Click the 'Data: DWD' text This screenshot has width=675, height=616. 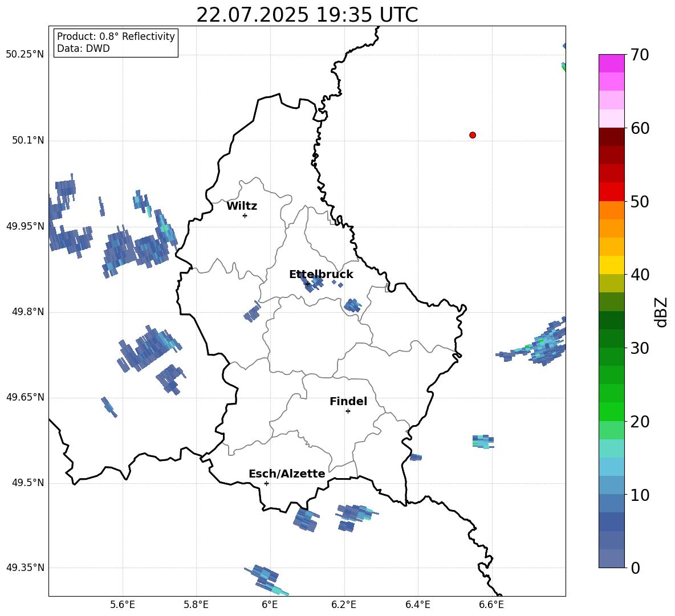(83, 48)
